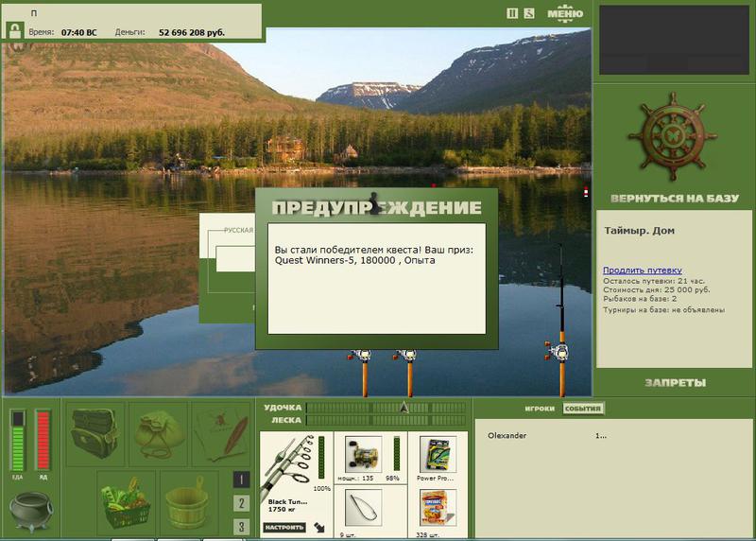Switch to rod slot 2

241,503
